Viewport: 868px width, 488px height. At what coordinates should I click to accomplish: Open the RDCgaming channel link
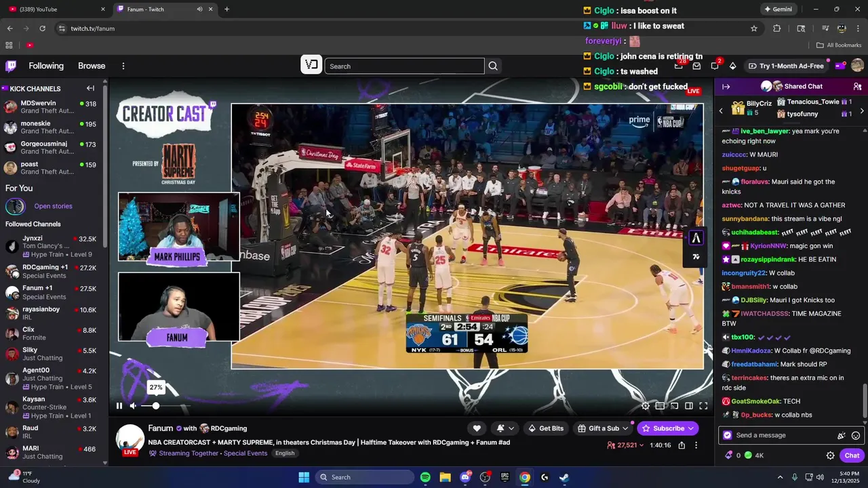point(229,428)
